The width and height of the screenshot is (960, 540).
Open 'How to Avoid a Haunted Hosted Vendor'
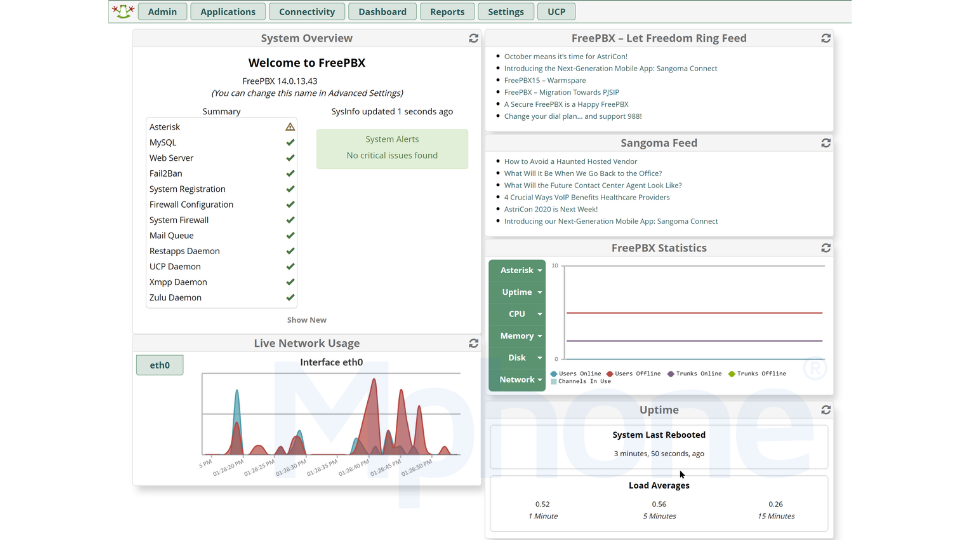(x=571, y=162)
